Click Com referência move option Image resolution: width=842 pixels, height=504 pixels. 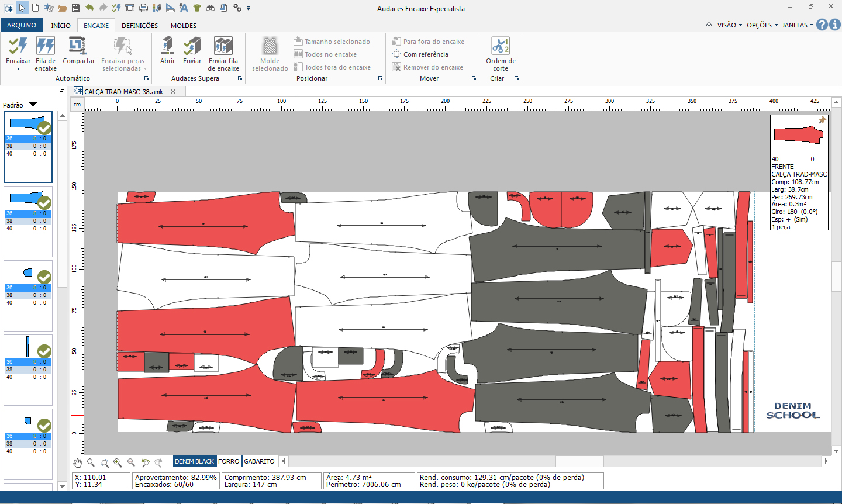420,54
